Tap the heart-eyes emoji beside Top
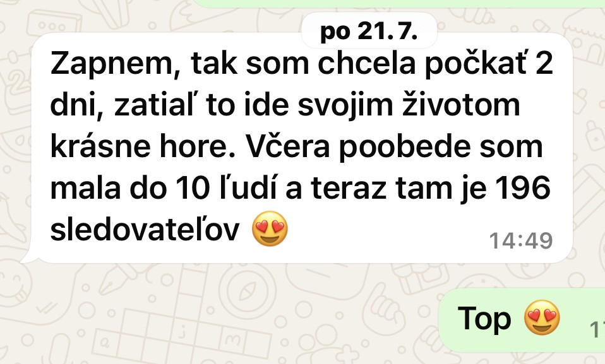This screenshot has width=605, height=364. coord(542,317)
